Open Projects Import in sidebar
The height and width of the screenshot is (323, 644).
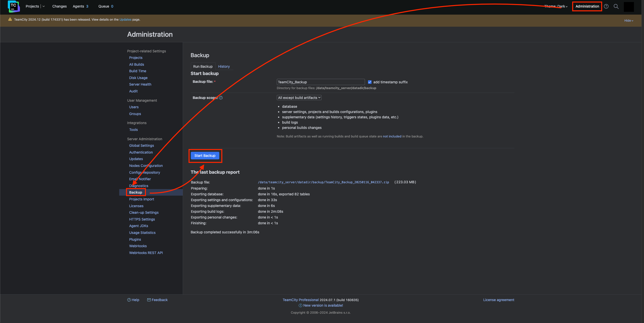pyautogui.click(x=141, y=199)
